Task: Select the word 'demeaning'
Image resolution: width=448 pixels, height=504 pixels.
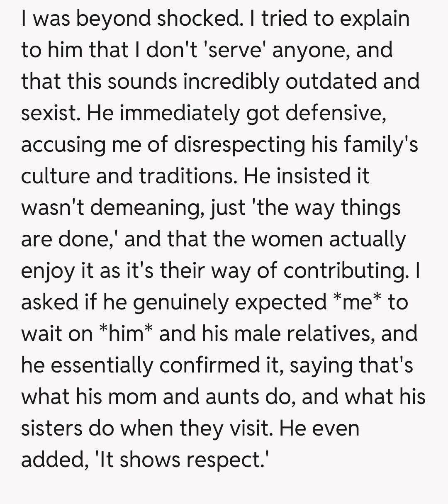Action: pos(144,208)
